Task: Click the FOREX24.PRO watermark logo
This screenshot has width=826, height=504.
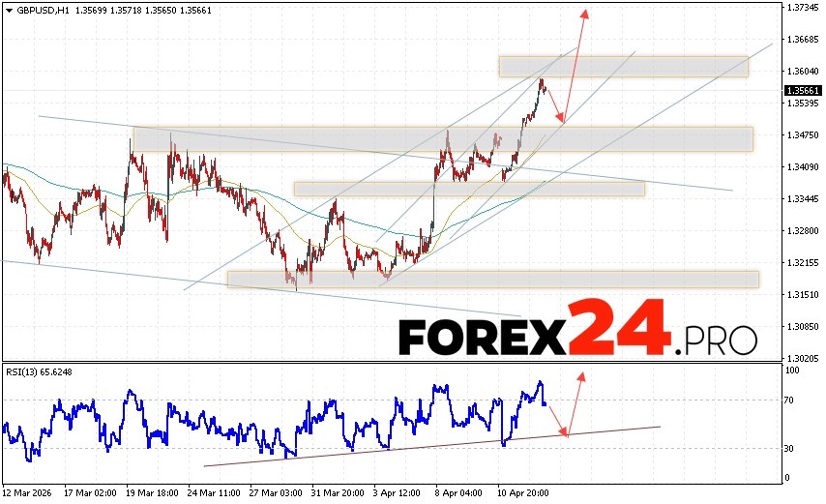Action: click(x=577, y=336)
